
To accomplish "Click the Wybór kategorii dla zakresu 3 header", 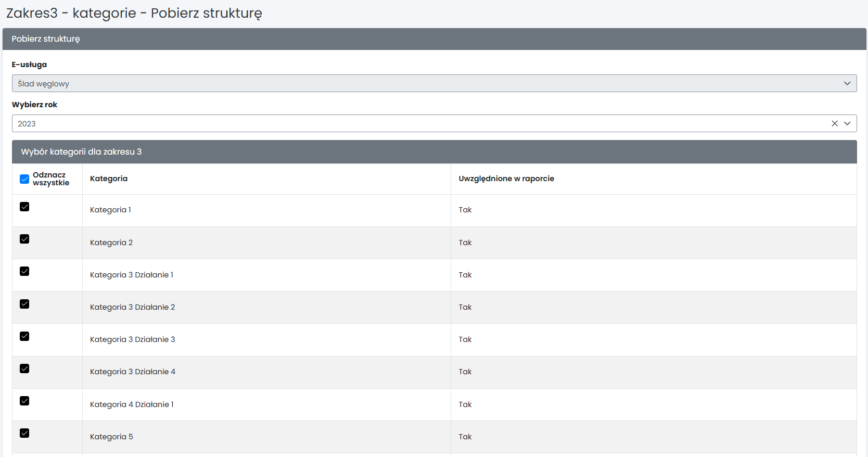I will click(81, 152).
